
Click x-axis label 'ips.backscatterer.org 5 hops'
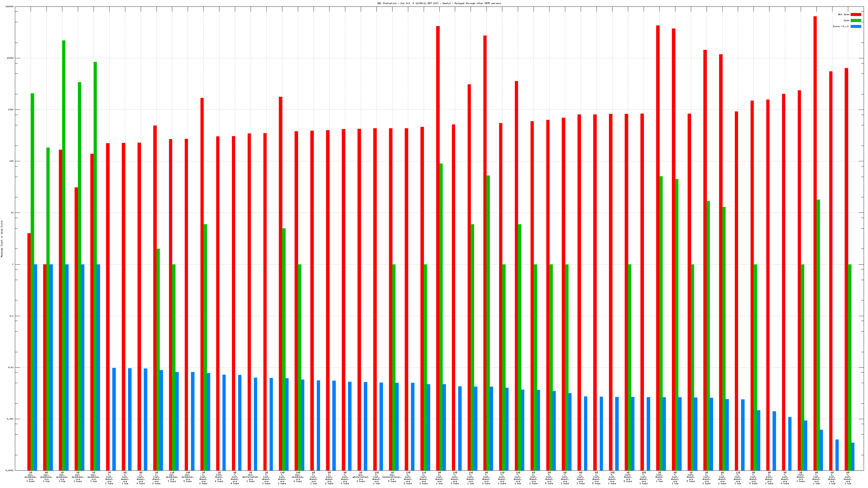coord(392,477)
